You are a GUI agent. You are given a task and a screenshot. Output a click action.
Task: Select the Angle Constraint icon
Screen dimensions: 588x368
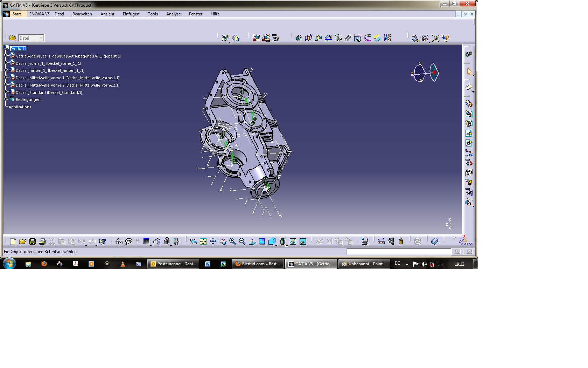[x=328, y=38]
